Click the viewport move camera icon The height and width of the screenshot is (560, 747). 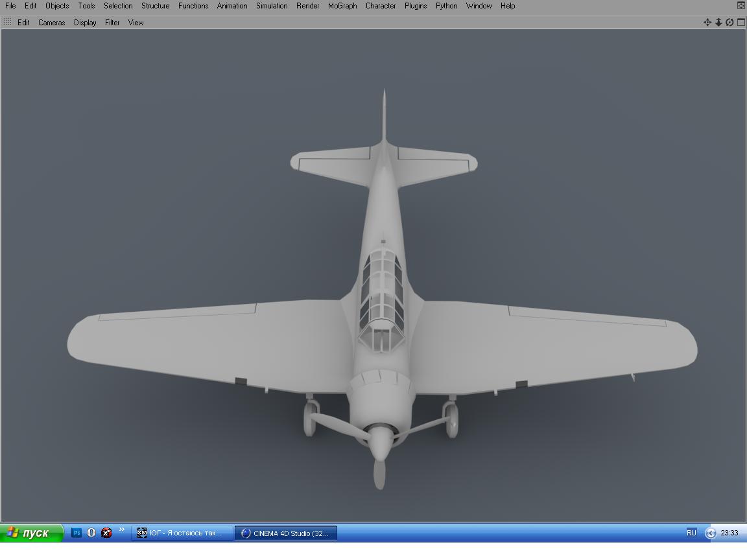(707, 22)
